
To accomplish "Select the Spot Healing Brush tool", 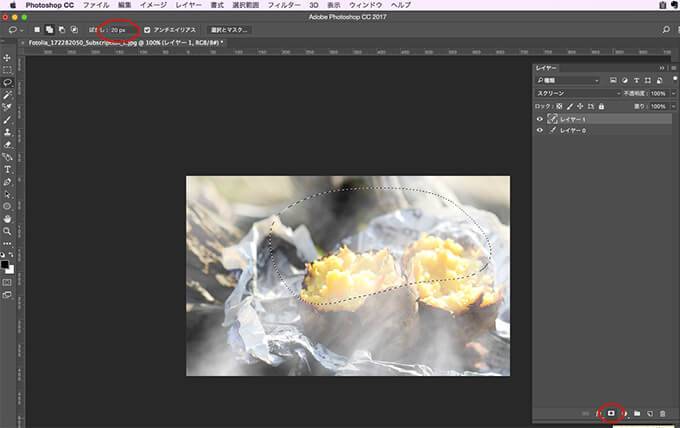I will 7,107.
